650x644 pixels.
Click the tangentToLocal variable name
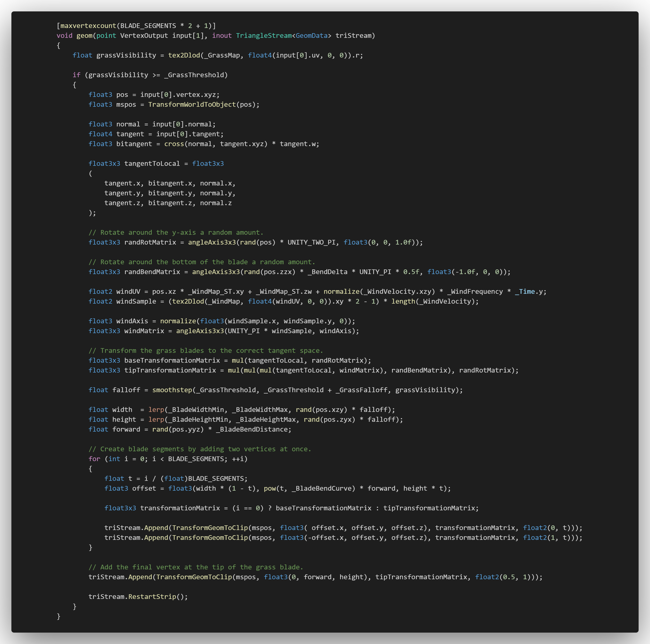pos(152,163)
